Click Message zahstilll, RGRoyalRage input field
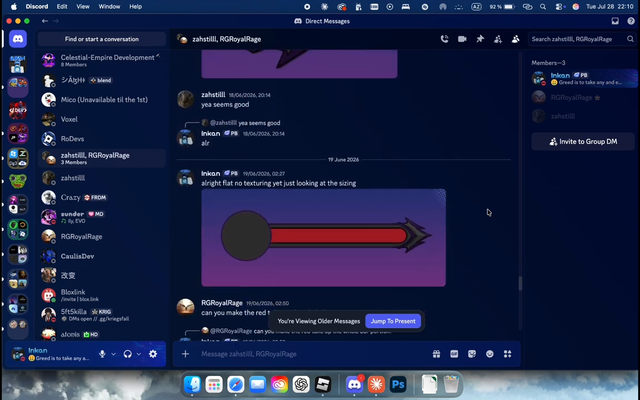Screen dimensions: 640x400 pos(312,354)
